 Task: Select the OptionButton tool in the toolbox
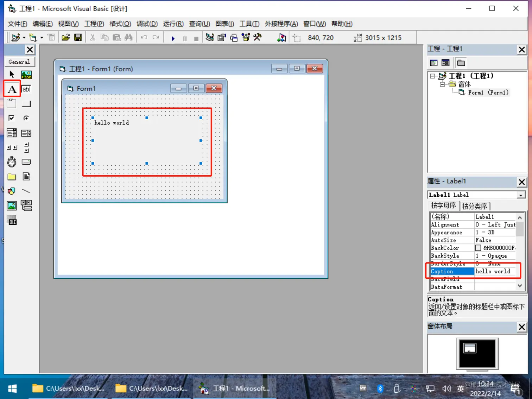(x=26, y=118)
